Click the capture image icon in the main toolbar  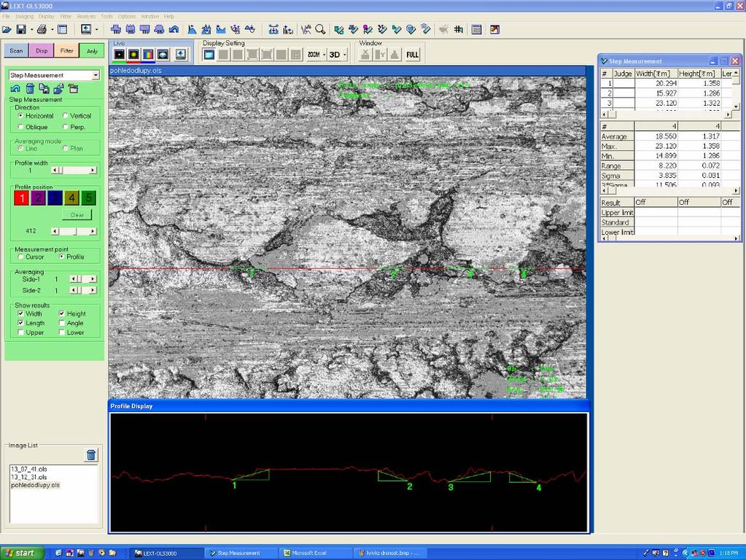pyautogui.click(x=85, y=29)
